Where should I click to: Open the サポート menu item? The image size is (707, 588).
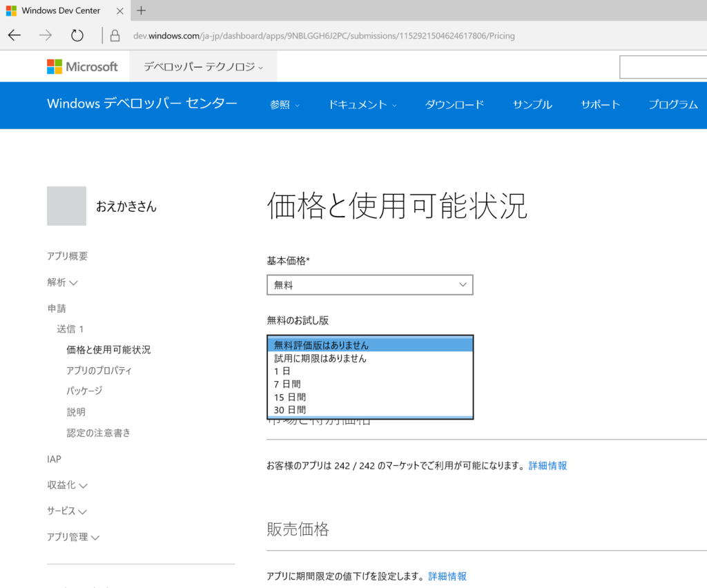[x=600, y=104]
